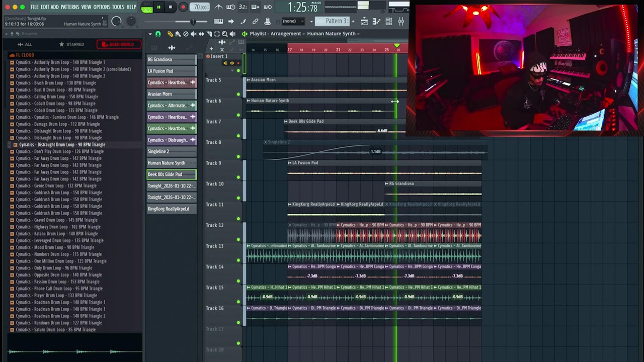Open the OPTIONS menu
This screenshot has height=362, width=644.
[x=102, y=7]
